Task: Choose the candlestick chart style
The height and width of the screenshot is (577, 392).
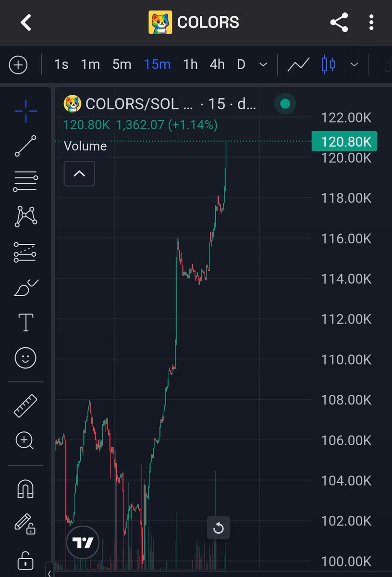Action: (x=329, y=64)
